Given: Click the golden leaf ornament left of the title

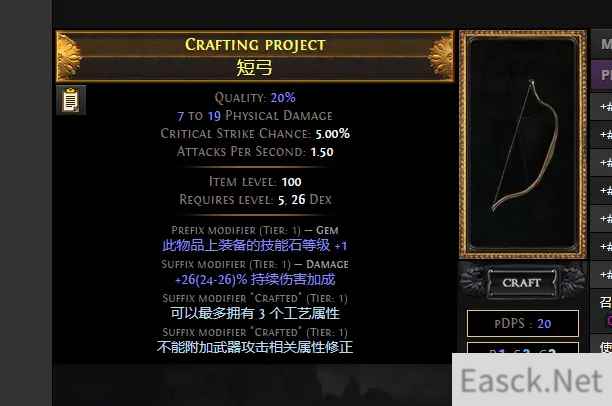Looking at the screenshot, I should (x=69, y=57).
